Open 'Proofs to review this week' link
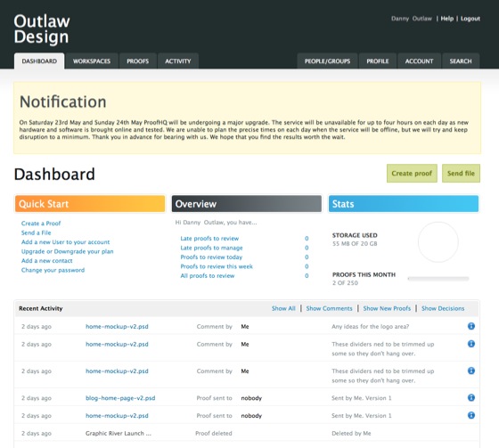 (x=217, y=266)
